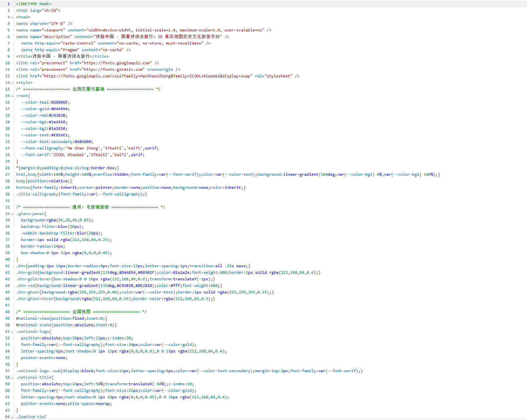Select line number 27 in gutter
The image size is (527, 420).
pyautogui.click(x=8, y=174)
